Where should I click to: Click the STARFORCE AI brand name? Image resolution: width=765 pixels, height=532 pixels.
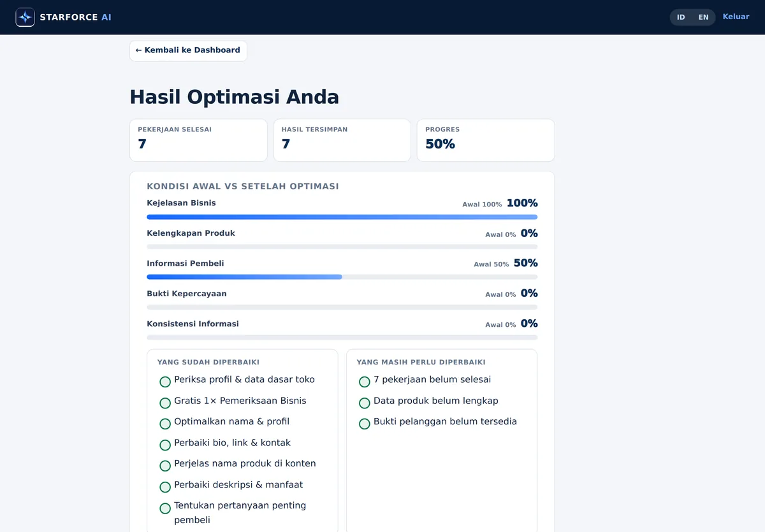point(75,17)
